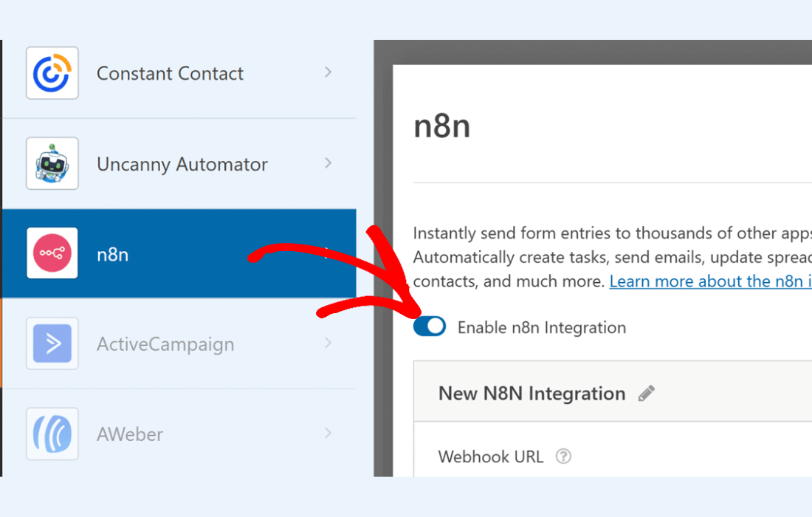The image size is (812, 517).
Task: Select the Constant Contact text label
Action: (170, 73)
